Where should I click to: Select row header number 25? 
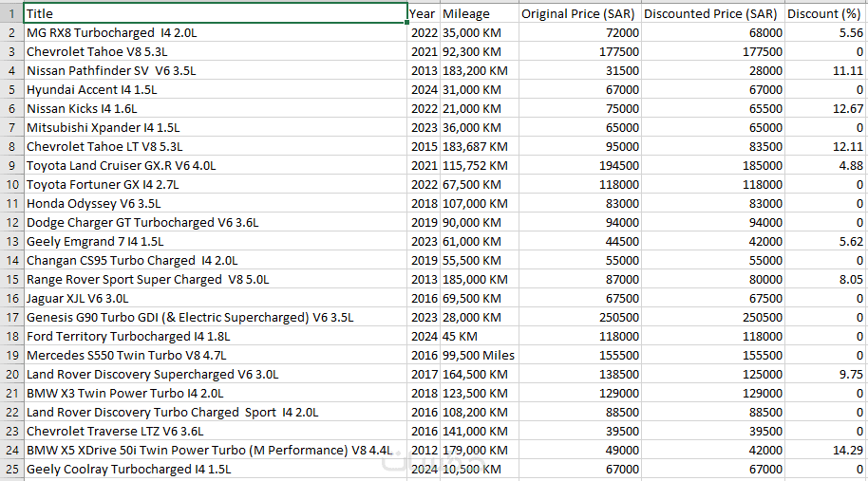point(11,470)
